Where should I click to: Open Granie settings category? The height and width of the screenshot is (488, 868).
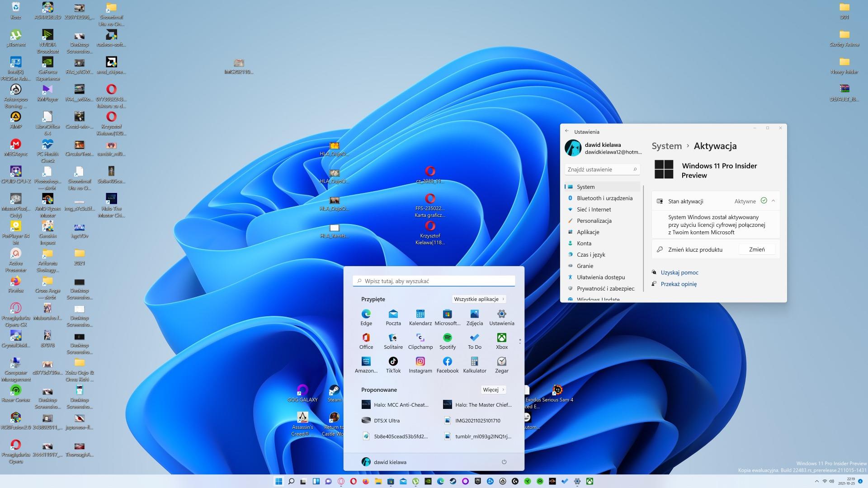pyautogui.click(x=602, y=266)
